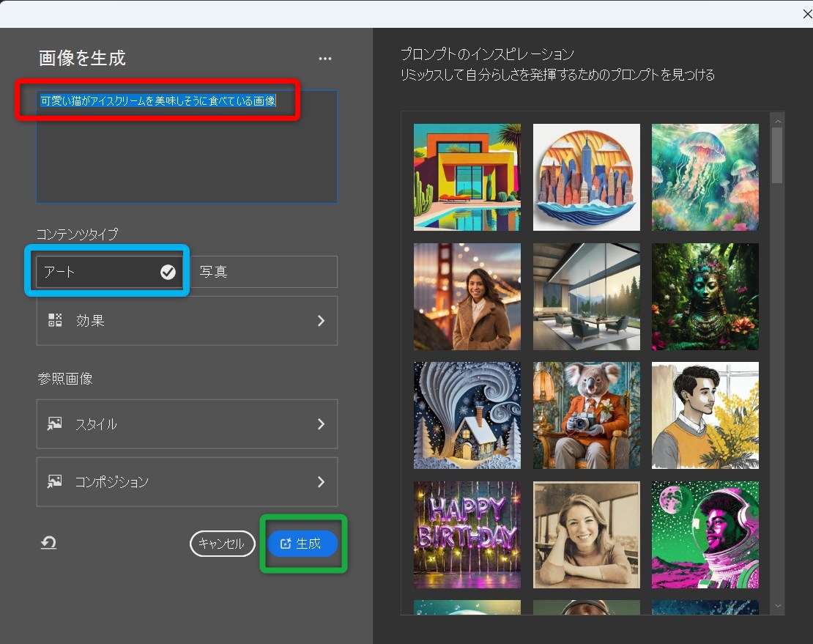
Task: Select the 写真 content type option
Action: pyautogui.click(x=265, y=272)
